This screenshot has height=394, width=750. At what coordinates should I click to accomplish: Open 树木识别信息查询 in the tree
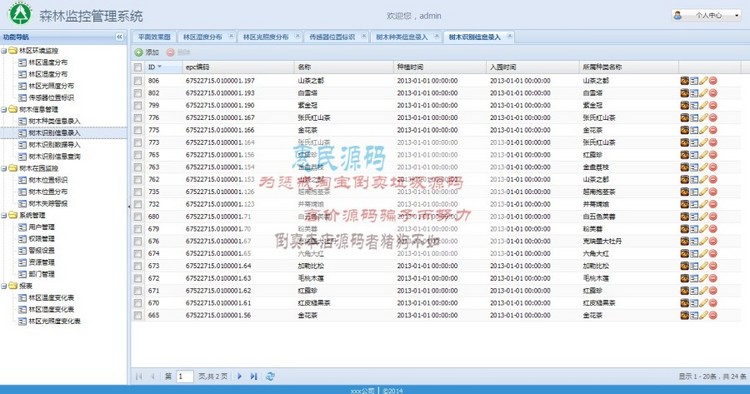(55, 156)
